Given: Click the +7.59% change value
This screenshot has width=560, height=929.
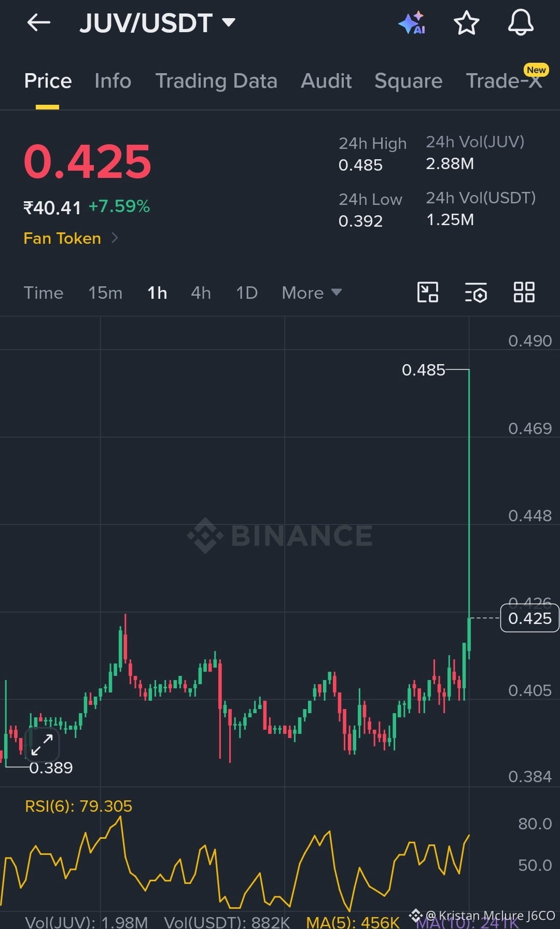Looking at the screenshot, I should pos(119,206).
